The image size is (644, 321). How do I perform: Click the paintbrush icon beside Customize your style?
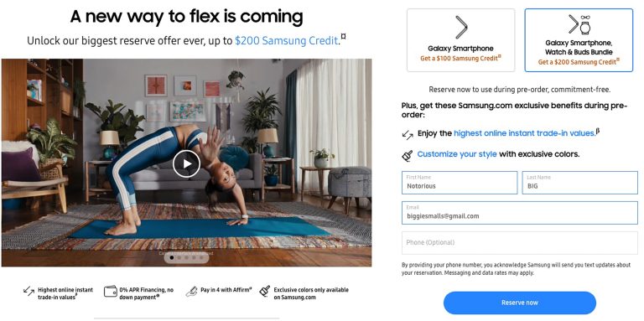pyautogui.click(x=408, y=156)
